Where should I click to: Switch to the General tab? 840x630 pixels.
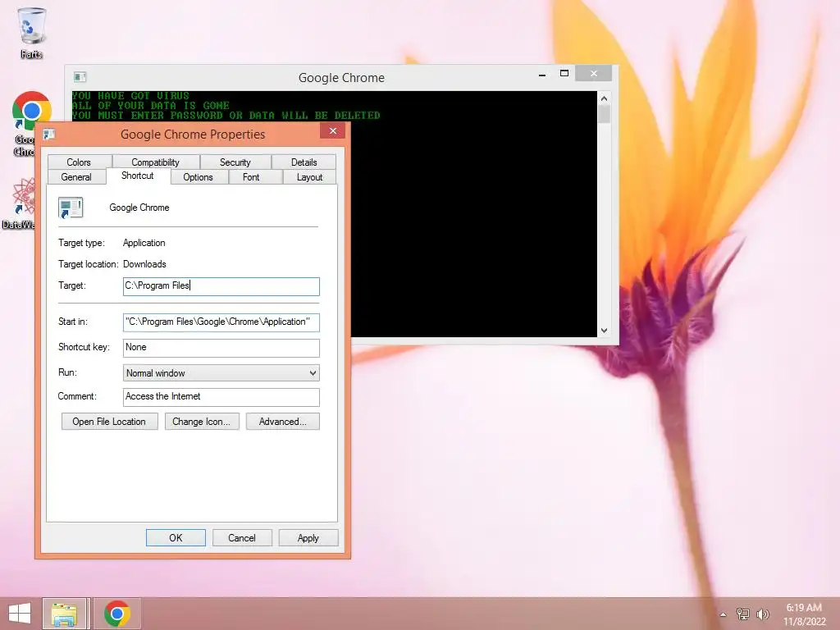click(x=76, y=177)
